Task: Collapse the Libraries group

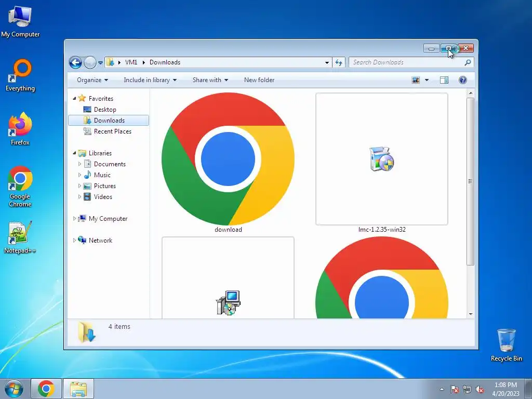Action: tap(74, 153)
